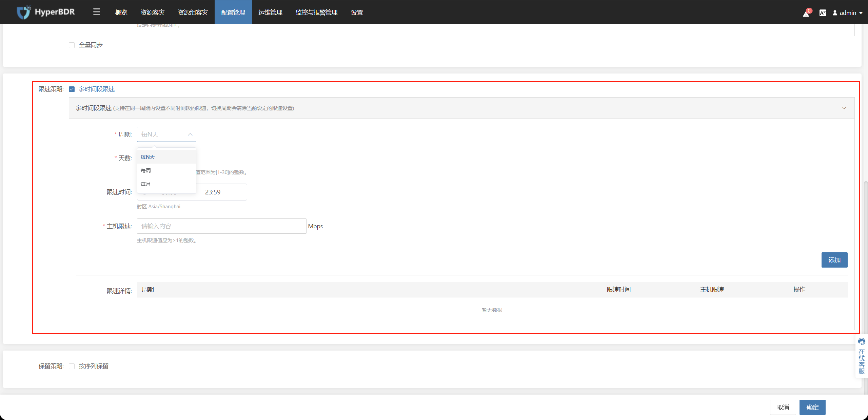The image size is (868, 420).
Task: Click the 限速时间 column header
Action: click(x=619, y=290)
